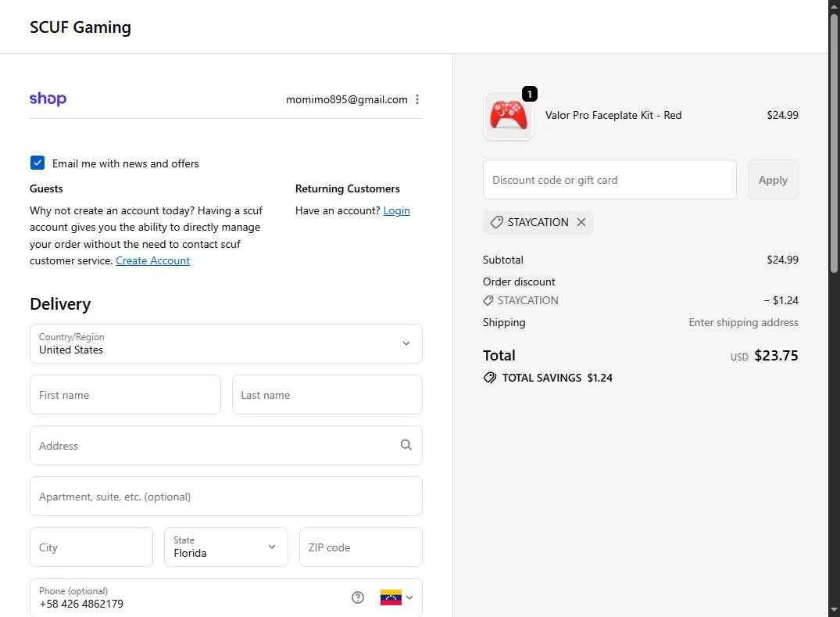Open account options three-dot menu

[x=417, y=99]
